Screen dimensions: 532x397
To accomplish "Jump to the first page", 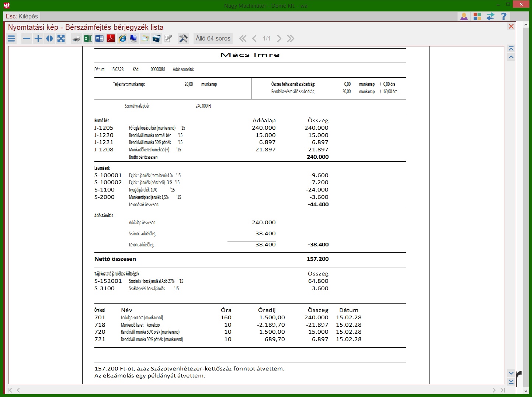I will 243,38.
